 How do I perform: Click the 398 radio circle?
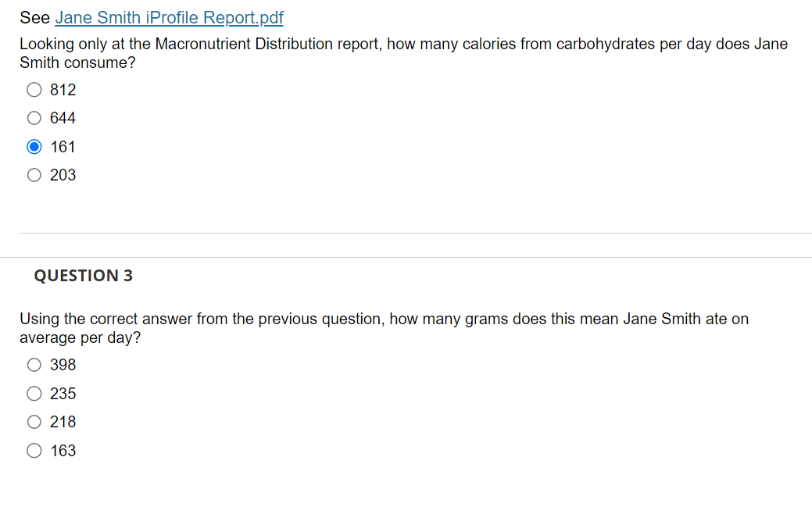coord(34,365)
